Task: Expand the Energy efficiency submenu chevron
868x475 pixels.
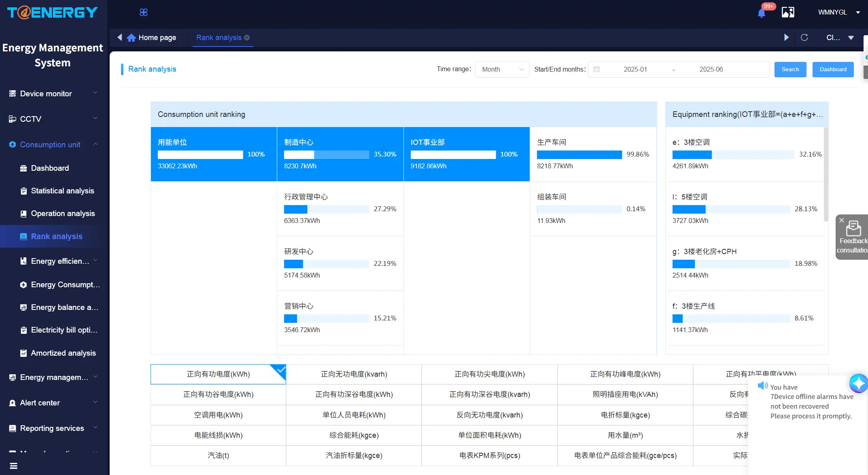Action: point(96,261)
